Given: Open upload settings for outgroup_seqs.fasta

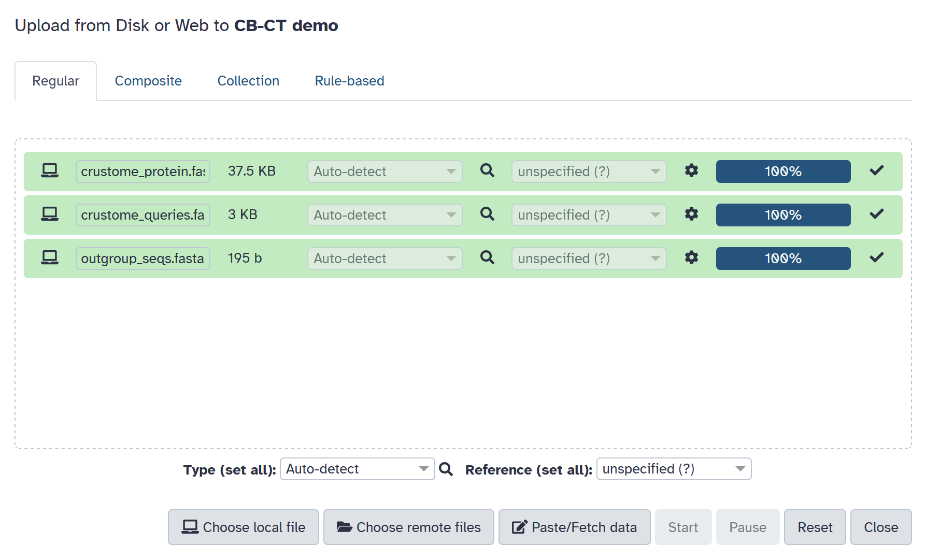Looking at the screenshot, I should (x=691, y=257).
